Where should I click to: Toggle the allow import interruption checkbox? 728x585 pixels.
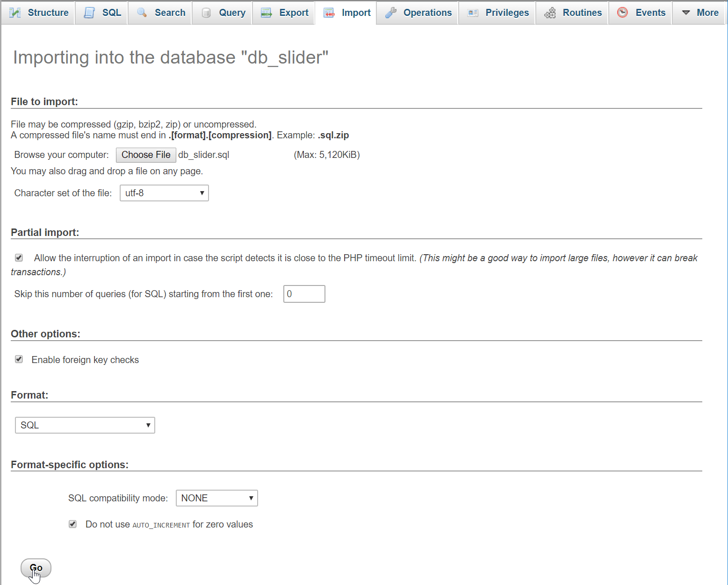19,257
